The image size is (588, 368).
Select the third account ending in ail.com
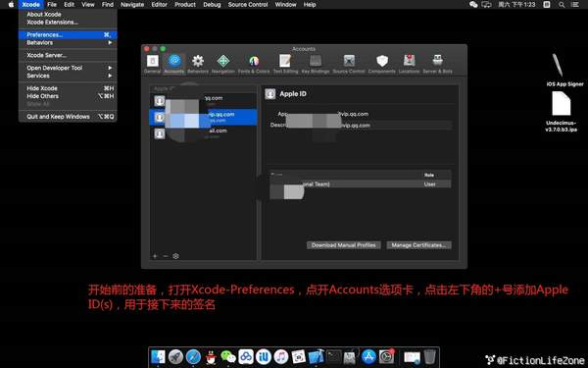click(x=204, y=133)
